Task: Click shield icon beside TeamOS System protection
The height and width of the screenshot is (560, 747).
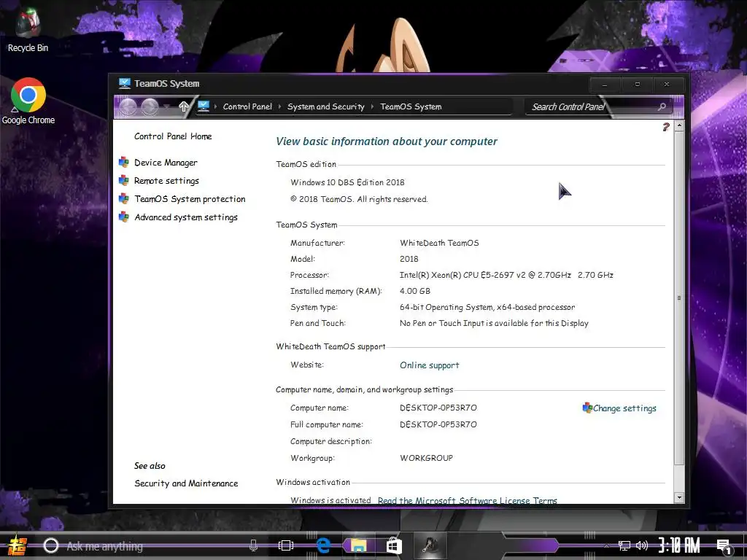Action: click(124, 198)
